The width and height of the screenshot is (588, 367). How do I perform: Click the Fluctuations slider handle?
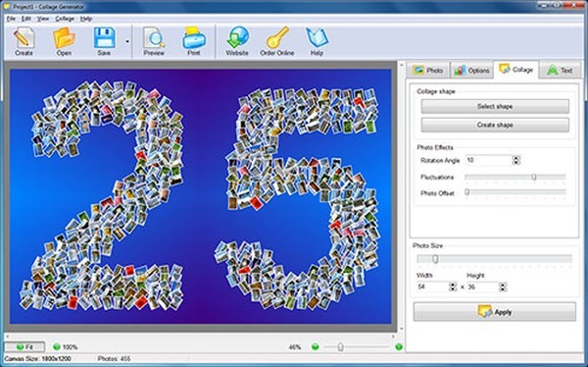click(534, 177)
